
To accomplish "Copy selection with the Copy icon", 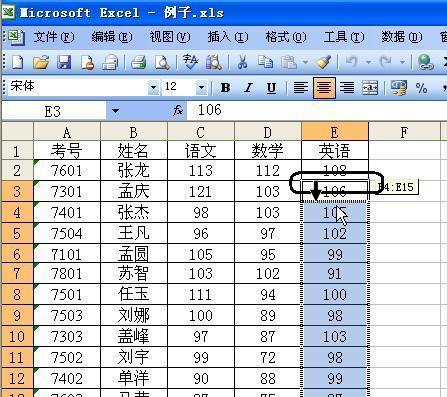I will coord(265,62).
